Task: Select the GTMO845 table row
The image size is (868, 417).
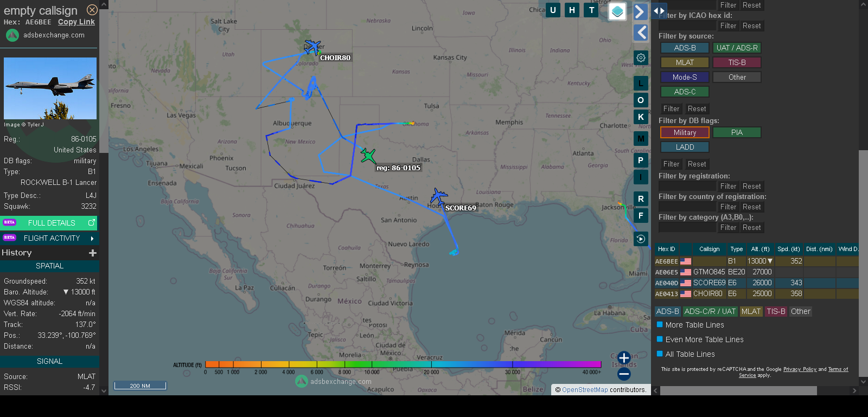Action: 756,272
